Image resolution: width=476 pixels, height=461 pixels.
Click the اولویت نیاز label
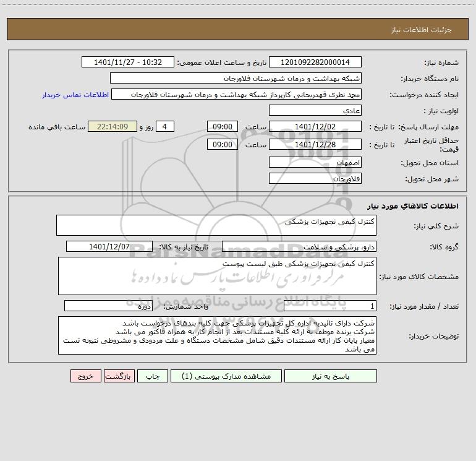coord(441,111)
